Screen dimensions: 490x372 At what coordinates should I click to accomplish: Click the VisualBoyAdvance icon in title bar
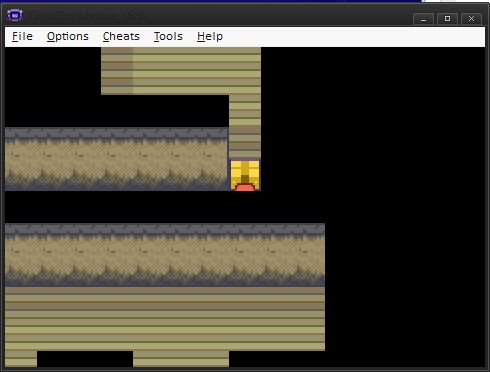click(15, 15)
